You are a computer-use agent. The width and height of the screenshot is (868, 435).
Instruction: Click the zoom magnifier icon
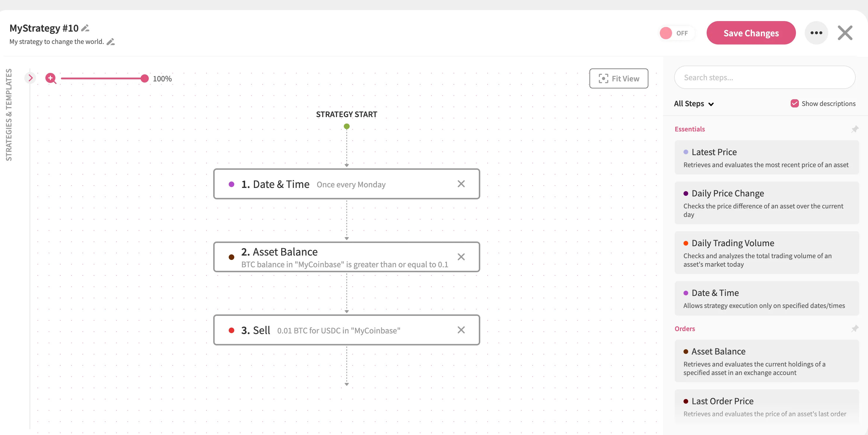[x=51, y=78]
